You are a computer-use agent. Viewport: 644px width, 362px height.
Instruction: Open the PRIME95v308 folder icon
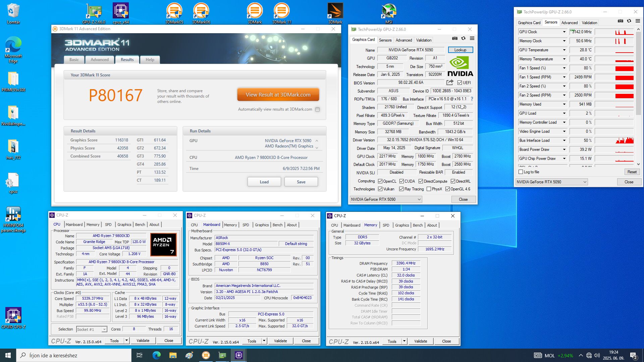[13, 82]
